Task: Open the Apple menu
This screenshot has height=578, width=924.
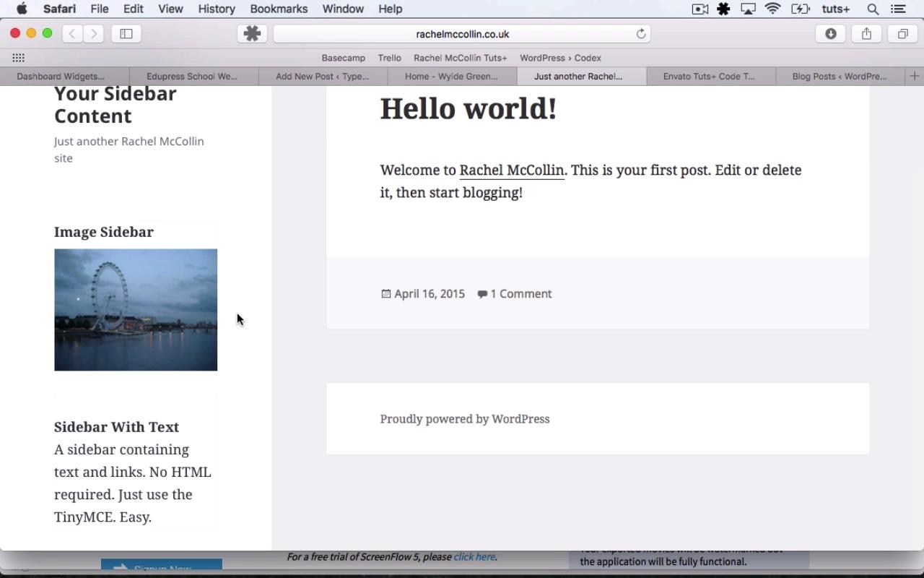Action: tap(22, 9)
